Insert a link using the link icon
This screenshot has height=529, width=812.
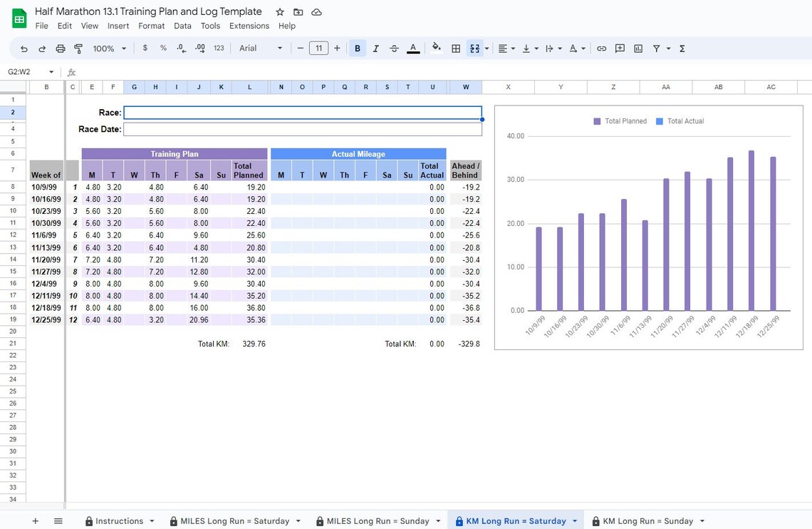601,48
